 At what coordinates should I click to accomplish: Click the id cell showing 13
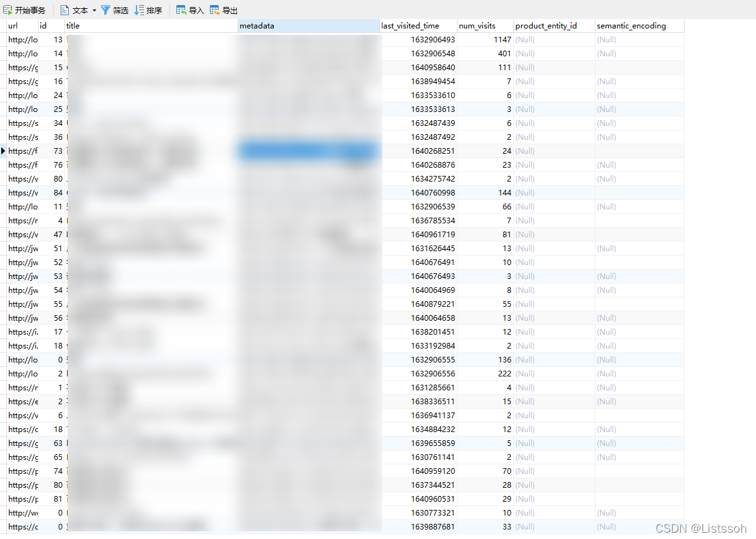click(x=52, y=40)
